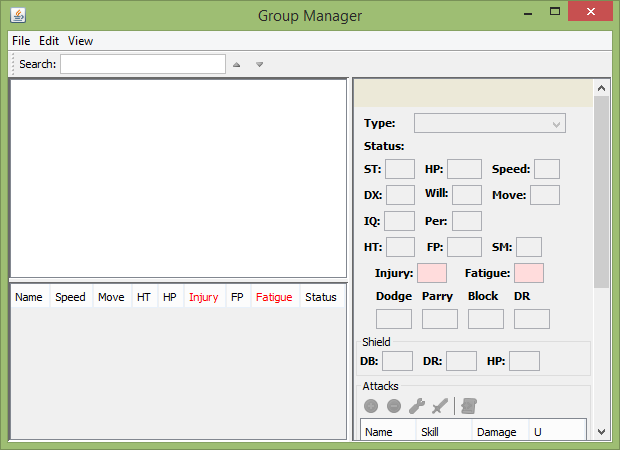Image resolution: width=620 pixels, height=450 pixels.
Task: Click the U column in Attacks table
Action: tap(557, 432)
